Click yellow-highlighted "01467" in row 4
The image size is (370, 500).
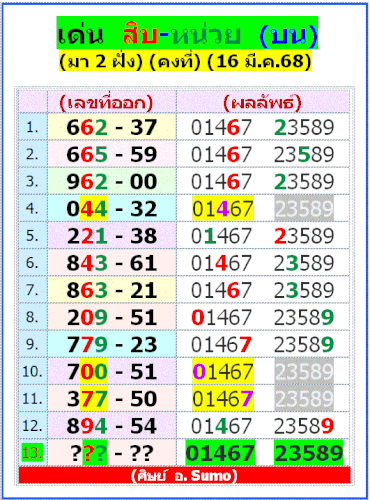[x=223, y=209]
